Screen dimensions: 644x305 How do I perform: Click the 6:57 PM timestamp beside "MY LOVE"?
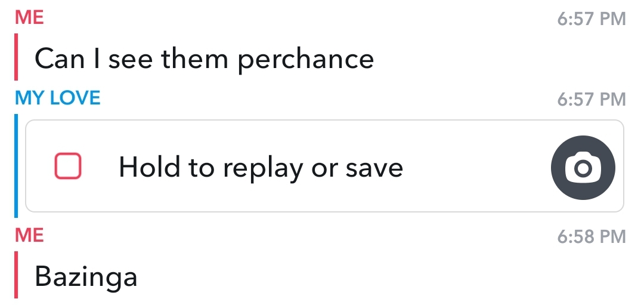pyautogui.click(x=592, y=99)
